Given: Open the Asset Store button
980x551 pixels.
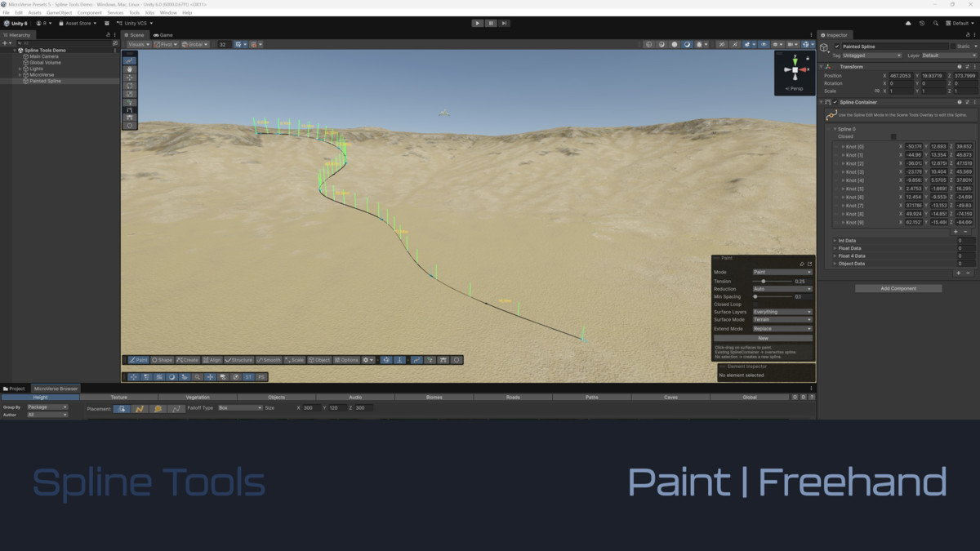Looking at the screenshot, I should coord(78,23).
